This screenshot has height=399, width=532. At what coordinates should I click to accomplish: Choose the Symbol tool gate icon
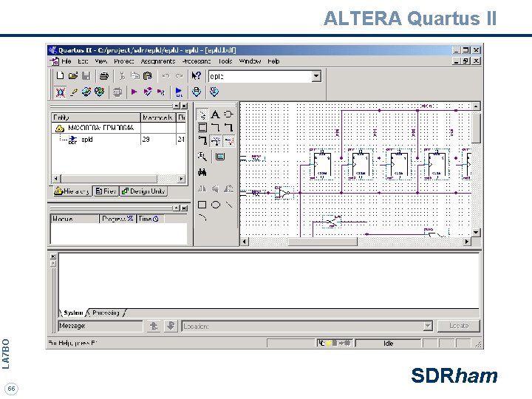pos(228,115)
